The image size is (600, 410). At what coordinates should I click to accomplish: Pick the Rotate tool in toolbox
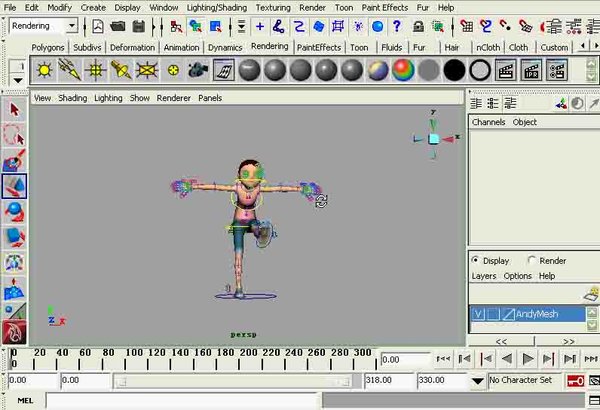point(14,211)
